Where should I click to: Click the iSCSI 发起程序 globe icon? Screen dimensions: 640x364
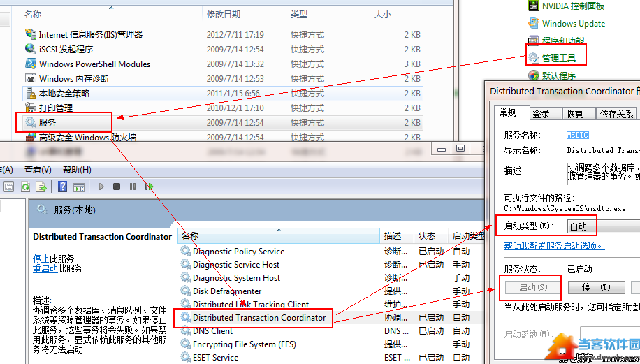(x=31, y=49)
